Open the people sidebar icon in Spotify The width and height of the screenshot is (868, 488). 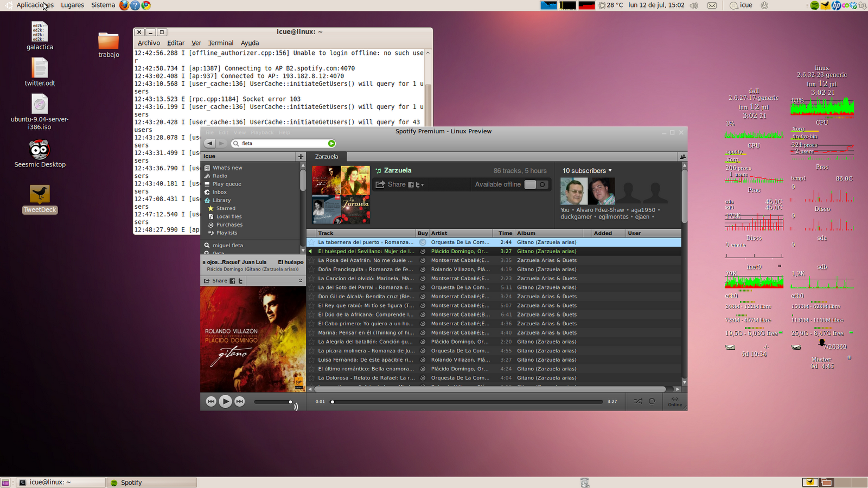click(682, 157)
